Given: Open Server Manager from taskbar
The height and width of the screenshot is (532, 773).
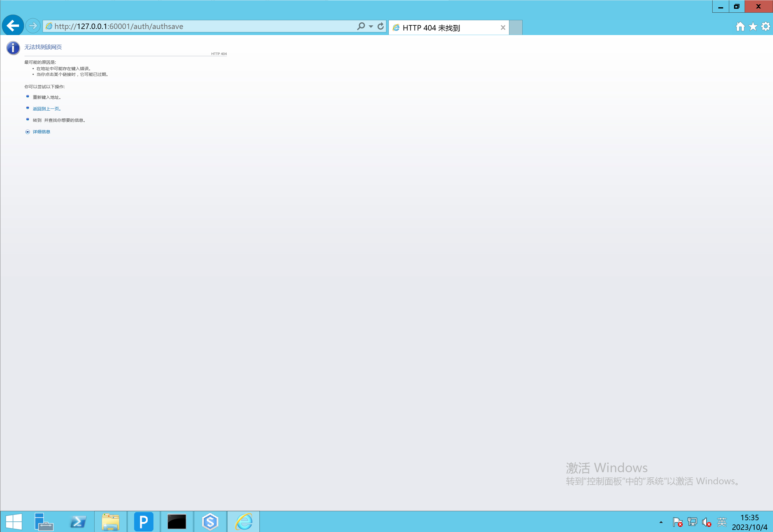Looking at the screenshot, I should [44, 521].
